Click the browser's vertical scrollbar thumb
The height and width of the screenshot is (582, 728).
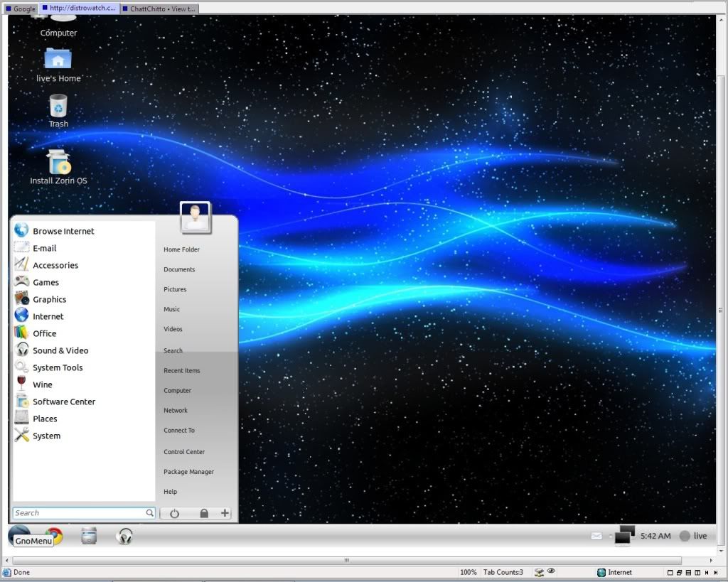point(721,310)
